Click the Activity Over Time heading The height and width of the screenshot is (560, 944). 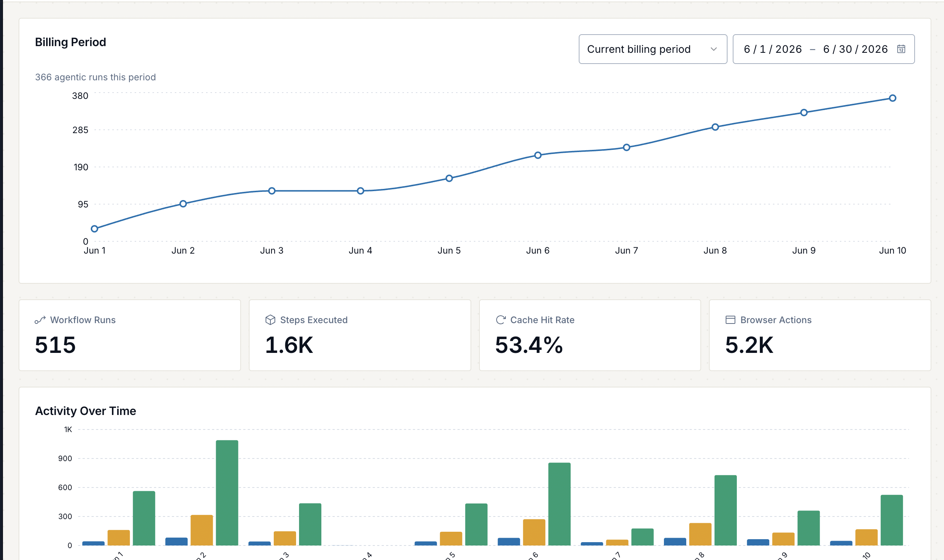click(x=86, y=411)
